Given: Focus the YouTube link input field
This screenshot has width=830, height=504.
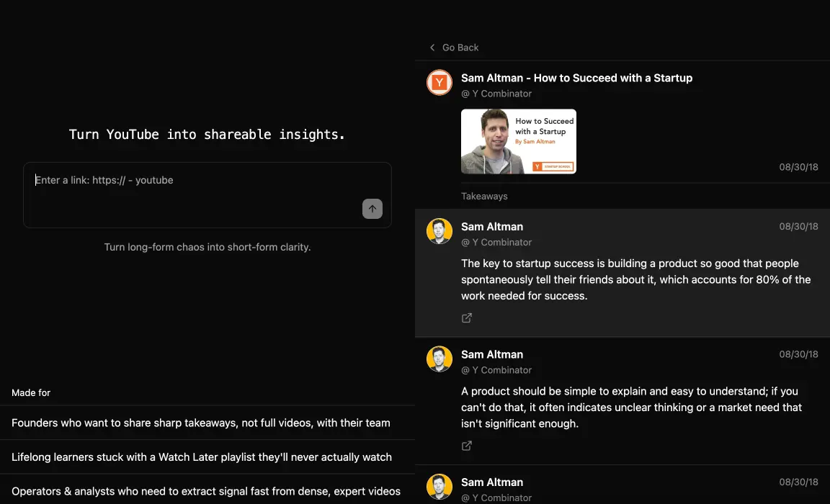Looking at the screenshot, I should pyautogui.click(x=207, y=195).
